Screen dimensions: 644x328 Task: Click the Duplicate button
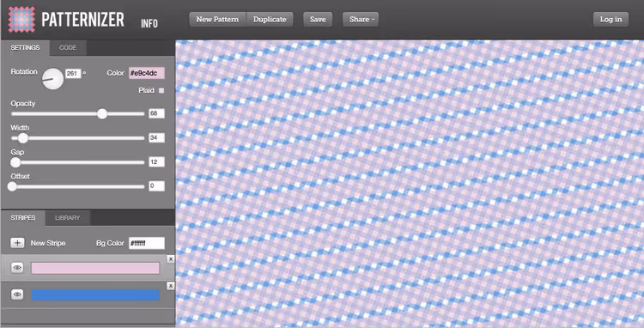(270, 19)
